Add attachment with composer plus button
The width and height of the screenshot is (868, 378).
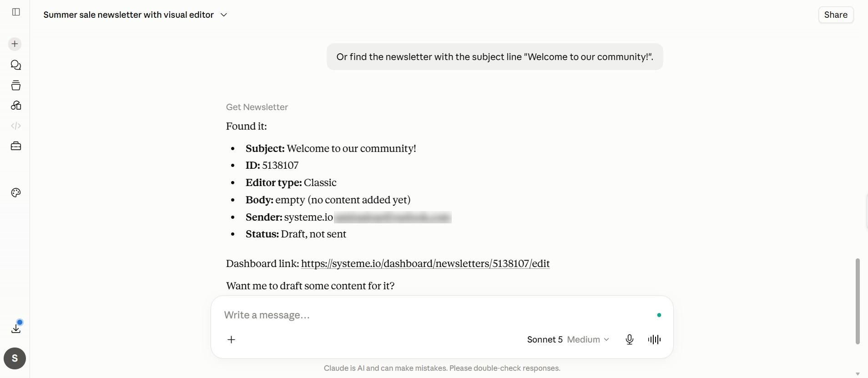pyautogui.click(x=232, y=339)
